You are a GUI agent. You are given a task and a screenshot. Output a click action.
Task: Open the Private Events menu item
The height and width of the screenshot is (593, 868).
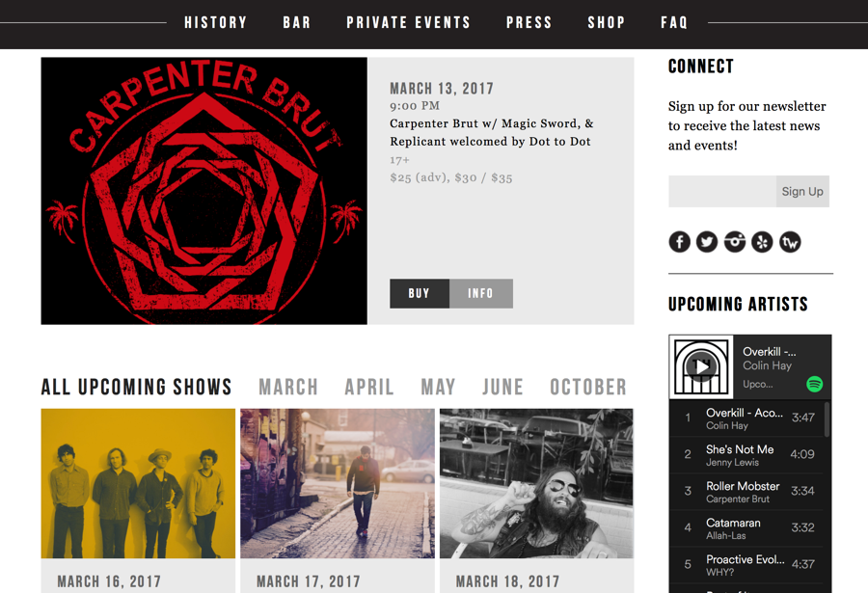click(408, 23)
